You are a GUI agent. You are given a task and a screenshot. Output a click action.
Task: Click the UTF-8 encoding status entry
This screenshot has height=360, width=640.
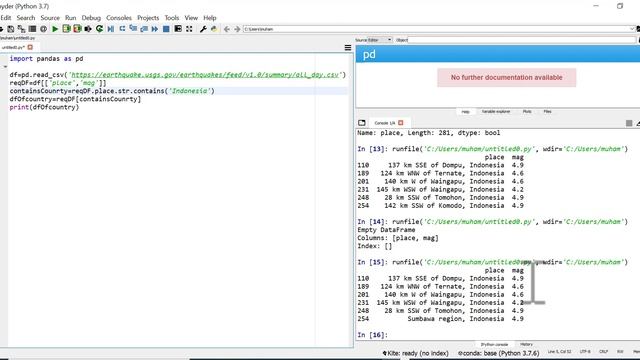point(584,351)
